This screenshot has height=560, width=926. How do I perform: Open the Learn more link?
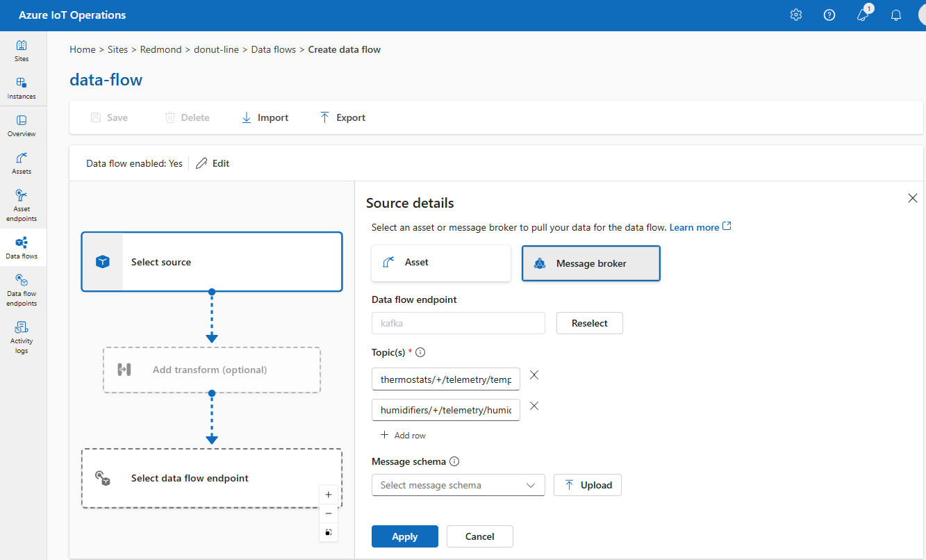coord(700,227)
